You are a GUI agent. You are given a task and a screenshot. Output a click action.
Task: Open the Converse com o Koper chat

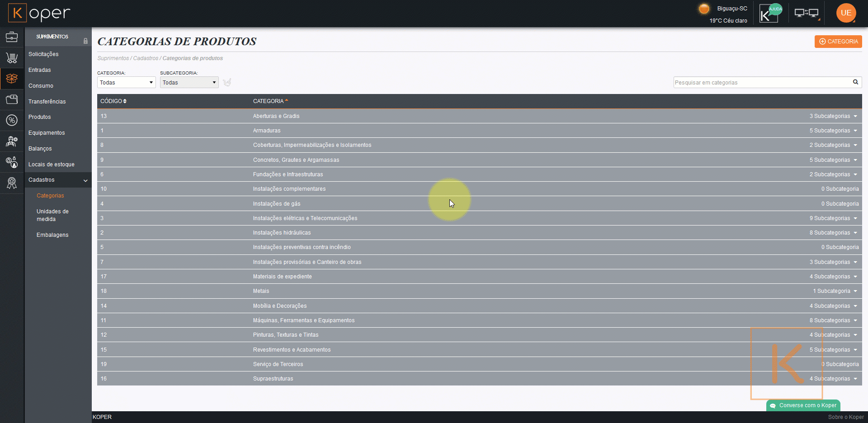coord(803,405)
